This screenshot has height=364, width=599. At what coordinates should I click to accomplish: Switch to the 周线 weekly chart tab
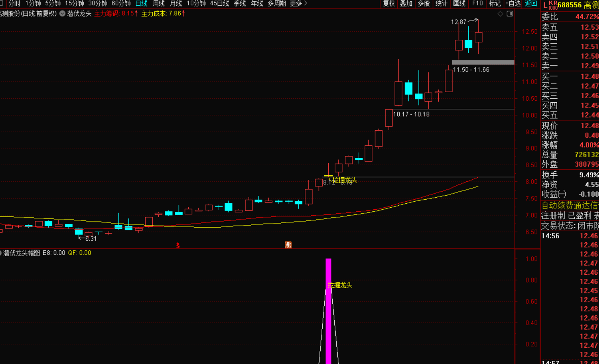159,4
